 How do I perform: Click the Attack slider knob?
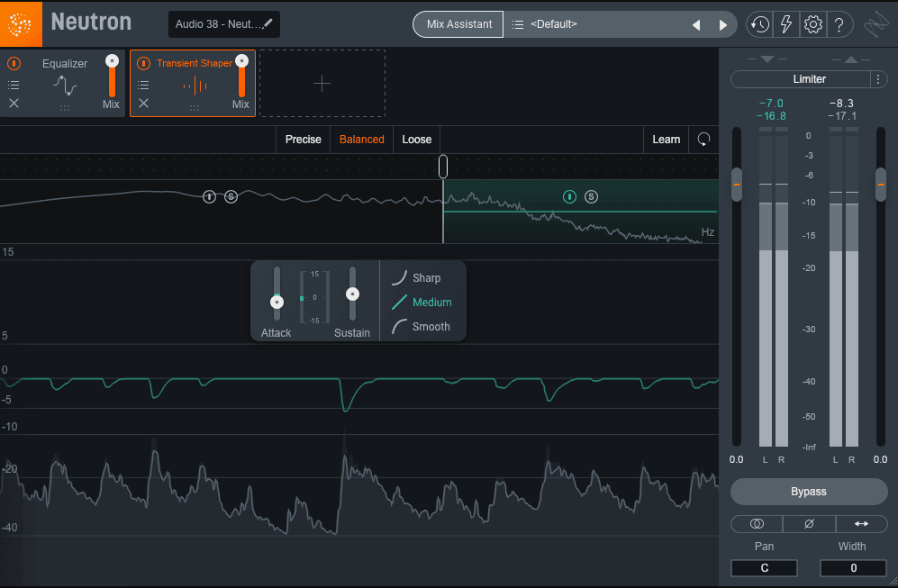coord(277,302)
